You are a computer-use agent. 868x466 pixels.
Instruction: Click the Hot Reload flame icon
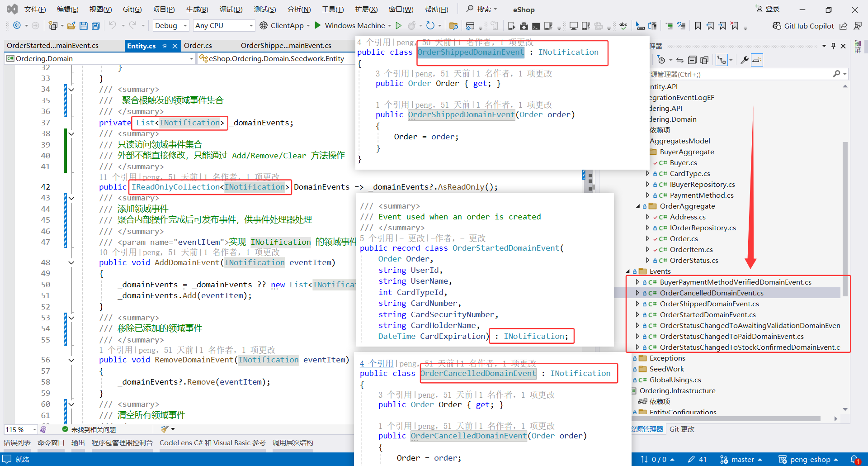coord(412,26)
